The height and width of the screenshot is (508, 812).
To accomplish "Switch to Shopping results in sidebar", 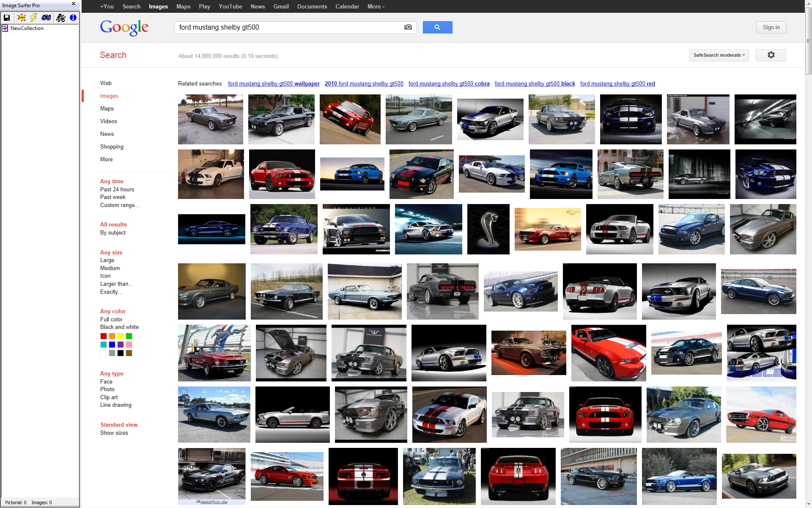I will tap(112, 146).
